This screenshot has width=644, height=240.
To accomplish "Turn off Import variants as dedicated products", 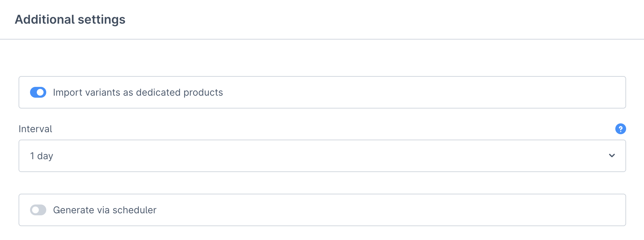I will point(38,92).
